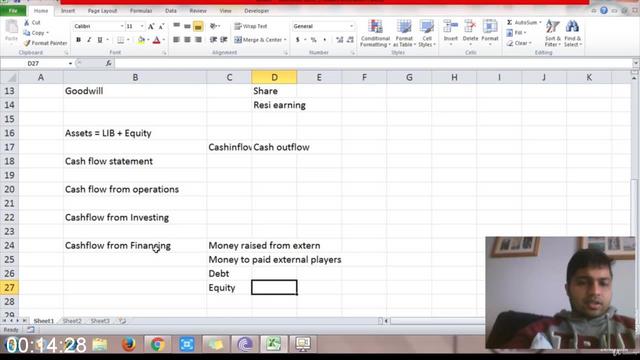
Task: Click the Select All corner button
Action: click(9, 77)
